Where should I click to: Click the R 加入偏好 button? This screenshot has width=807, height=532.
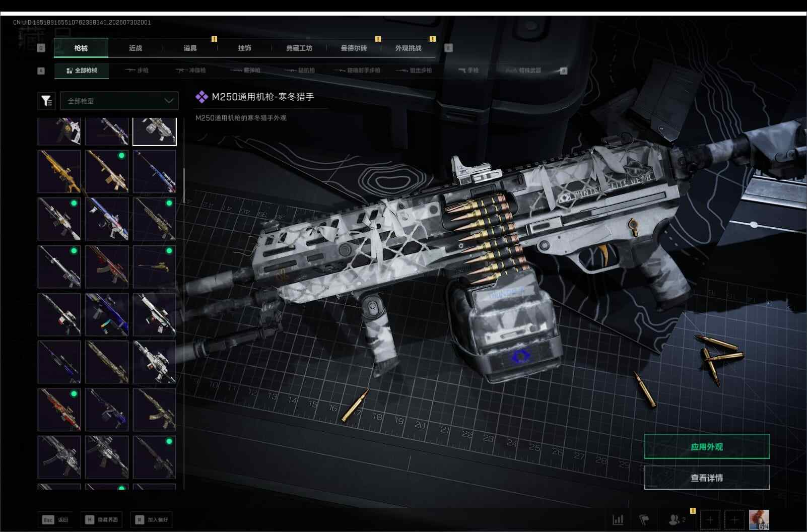(x=152, y=520)
